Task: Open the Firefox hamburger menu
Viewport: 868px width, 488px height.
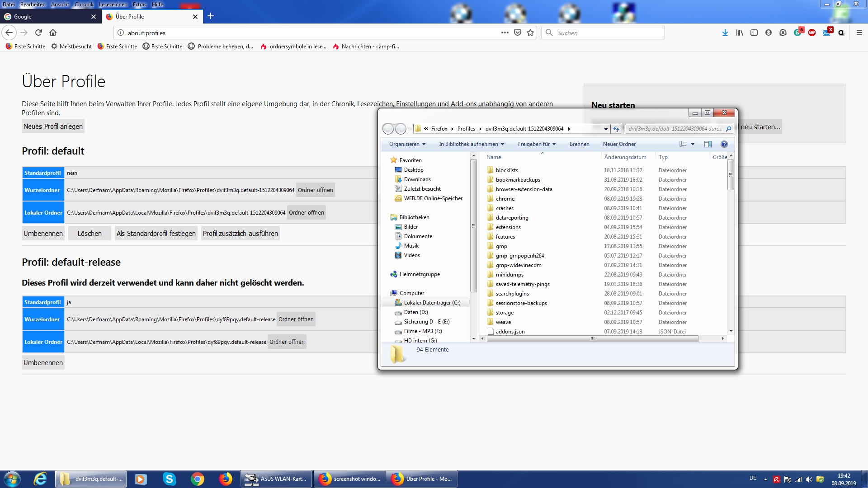Action: click(x=859, y=33)
